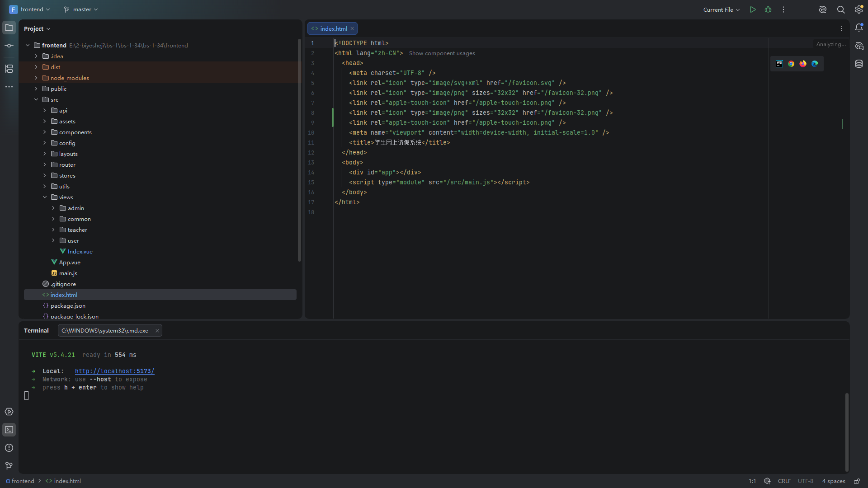The height and width of the screenshot is (488, 868).
Task: Collapse the views folder
Action: 45,197
